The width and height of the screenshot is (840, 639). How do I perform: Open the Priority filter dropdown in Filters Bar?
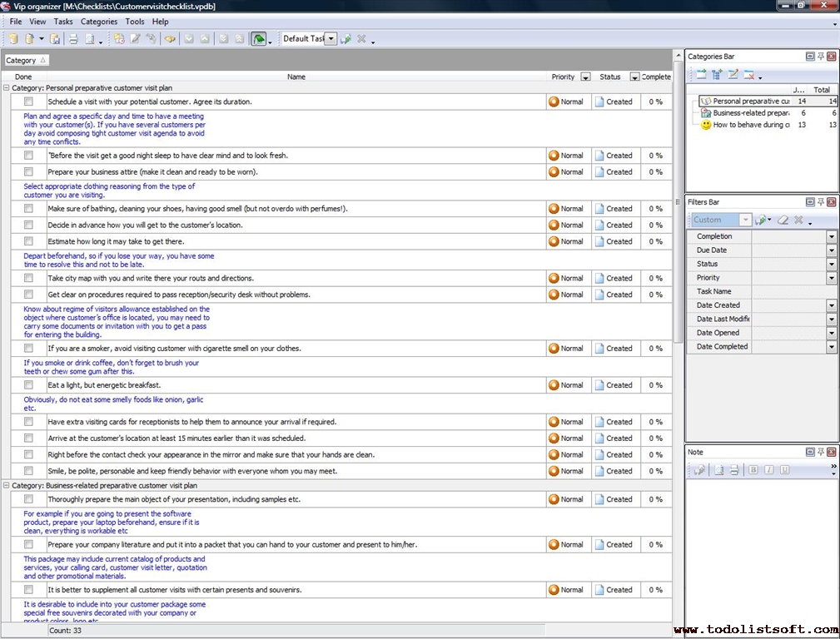coord(831,278)
